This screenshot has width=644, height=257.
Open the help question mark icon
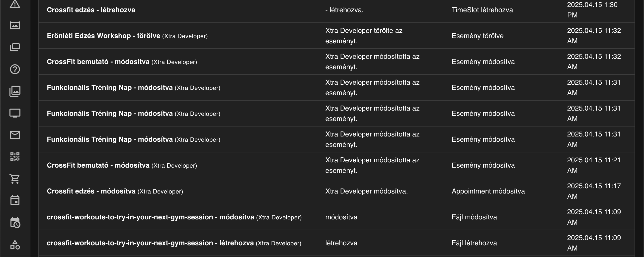(x=15, y=69)
